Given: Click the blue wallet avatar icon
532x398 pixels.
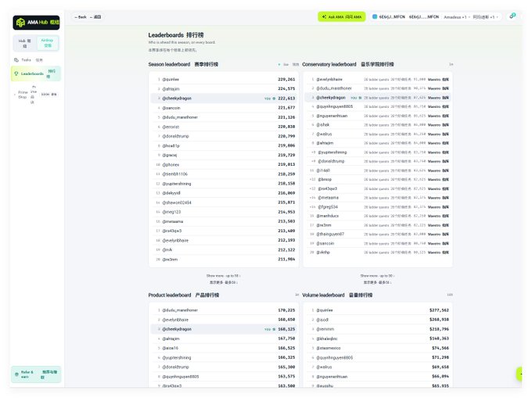Looking at the screenshot, I should 375,16.
